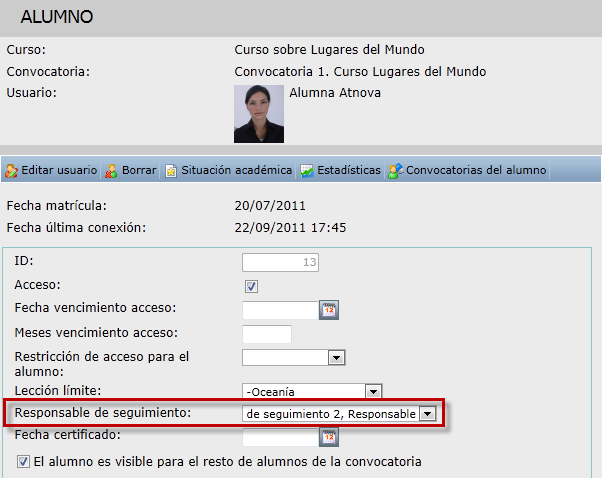Click the Fecha certificado date field
The width and height of the screenshot is (602, 478).
281,437
